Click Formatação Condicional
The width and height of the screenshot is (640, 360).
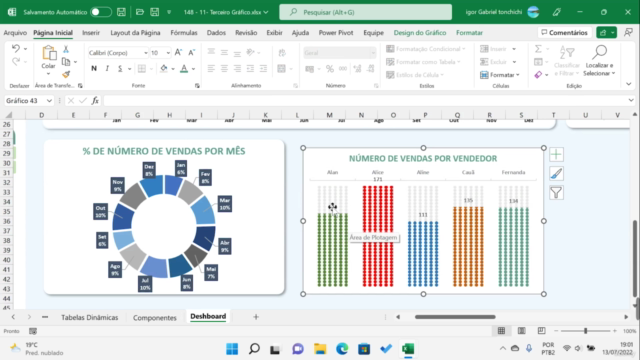426,49
